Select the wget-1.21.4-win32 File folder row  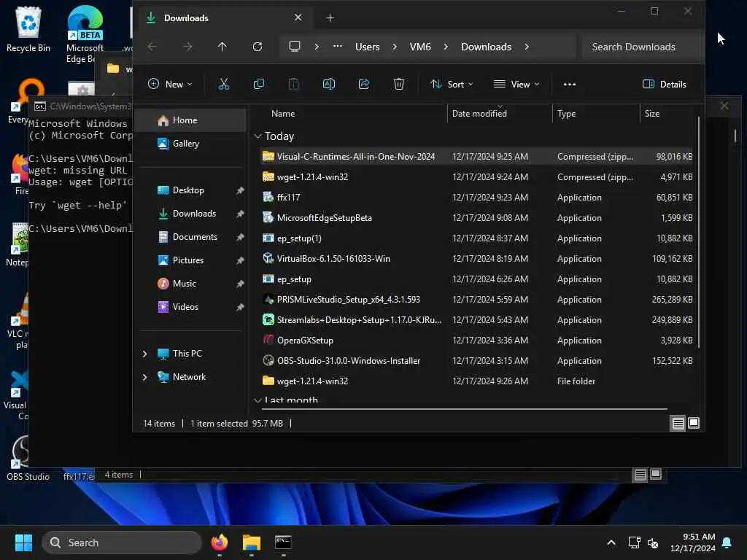476,381
